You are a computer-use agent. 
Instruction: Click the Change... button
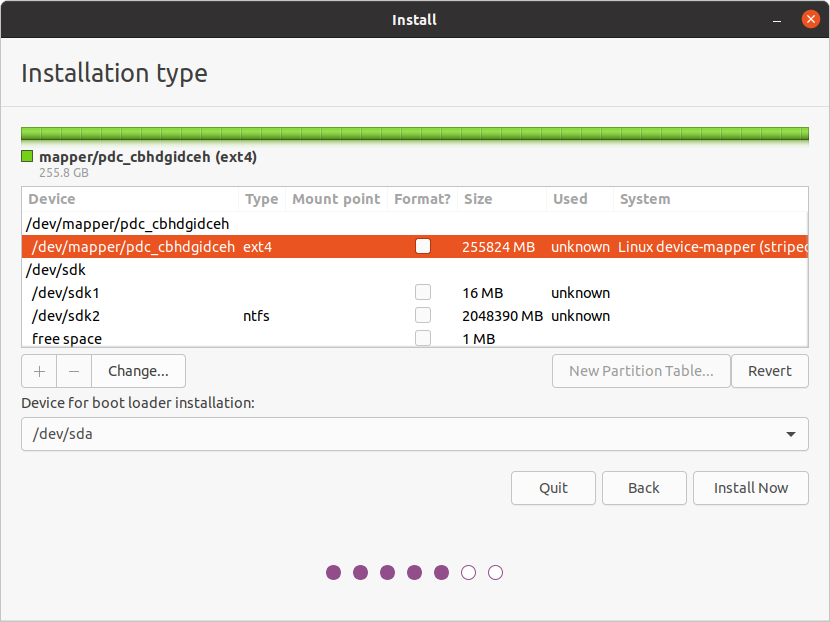pos(138,371)
